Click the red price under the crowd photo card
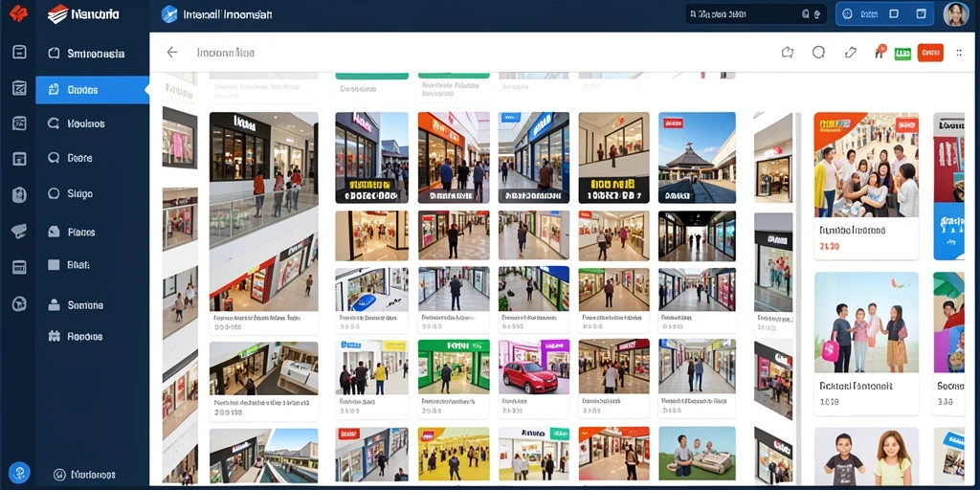The image size is (980, 490). 830,247
